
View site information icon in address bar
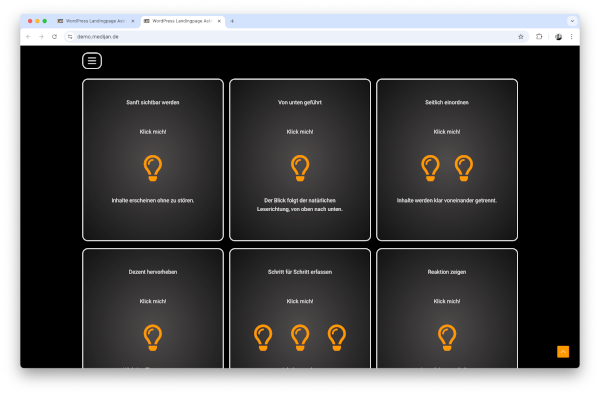click(70, 37)
